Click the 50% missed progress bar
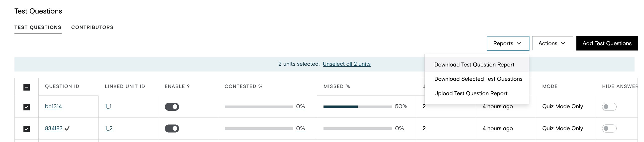Screen dimensions: 644x142 point(357,107)
